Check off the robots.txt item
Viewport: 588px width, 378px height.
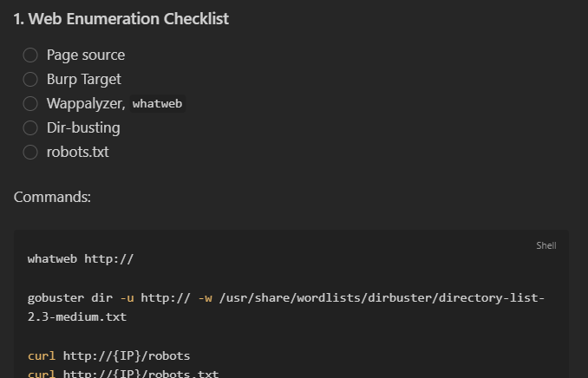coord(30,153)
